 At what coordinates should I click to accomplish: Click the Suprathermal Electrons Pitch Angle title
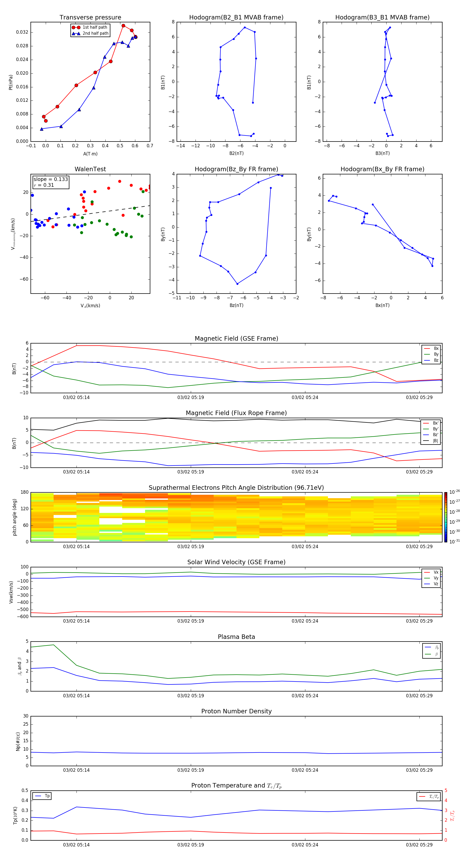pos(236,488)
